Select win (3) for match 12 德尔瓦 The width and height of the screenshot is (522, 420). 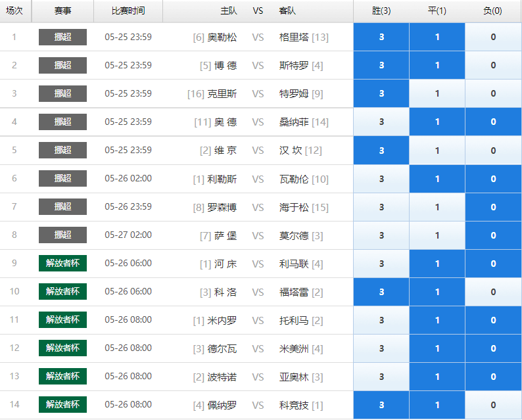[x=381, y=348]
